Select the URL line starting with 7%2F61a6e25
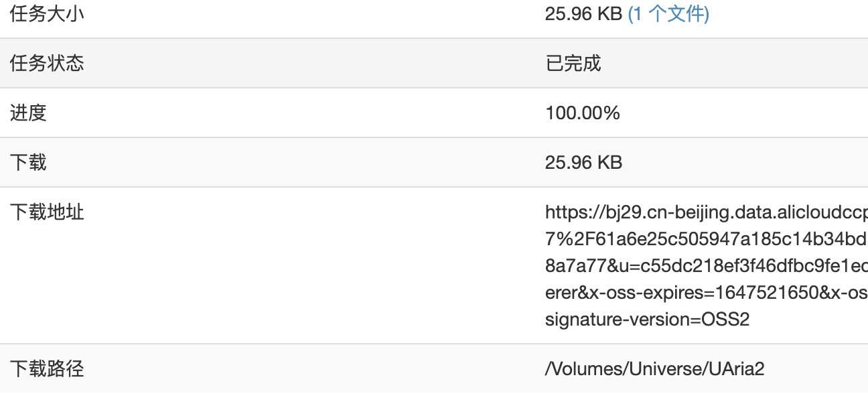The height and width of the screenshot is (406, 868). point(703,239)
